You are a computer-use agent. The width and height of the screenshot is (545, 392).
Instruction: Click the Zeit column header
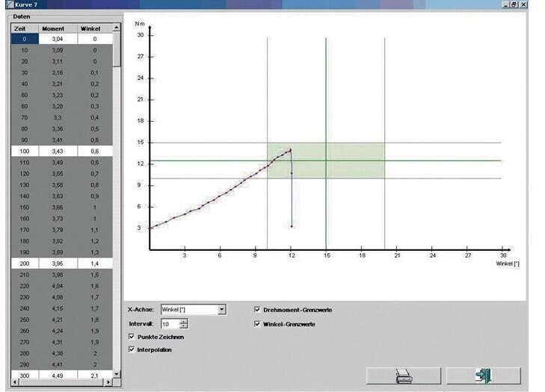(x=19, y=28)
